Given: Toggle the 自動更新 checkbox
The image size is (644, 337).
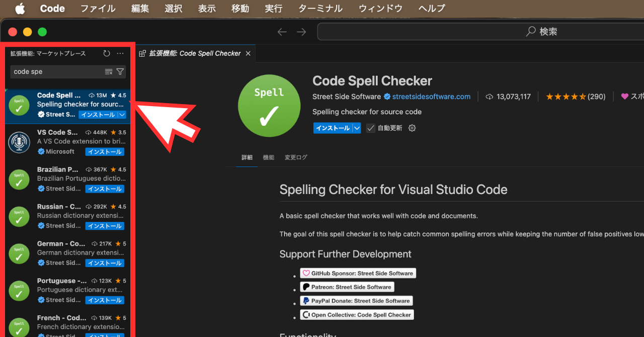Looking at the screenshot, I should (371, 128).
